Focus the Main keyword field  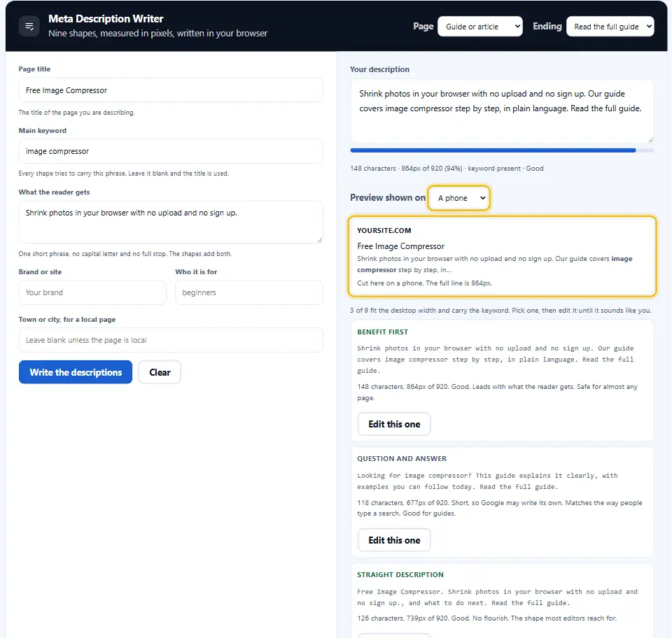pyautogui.click(x=171, y=151)
